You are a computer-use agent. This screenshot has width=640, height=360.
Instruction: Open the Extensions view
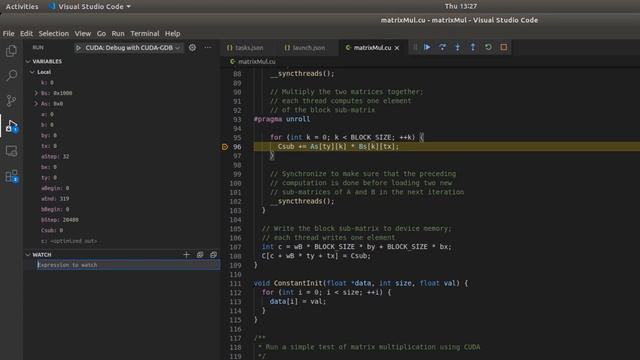click(x=11, y=176)
